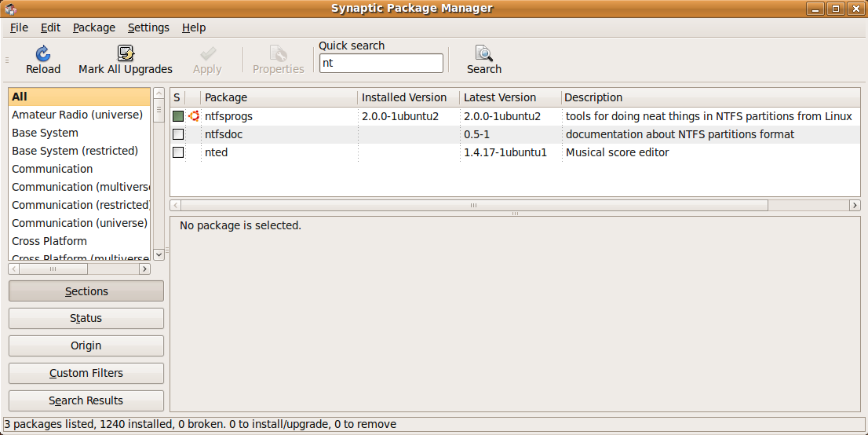This screenshot has width=868, height=435.
Task: Click the Properties toolbar icon
Action: click(279, 53)
